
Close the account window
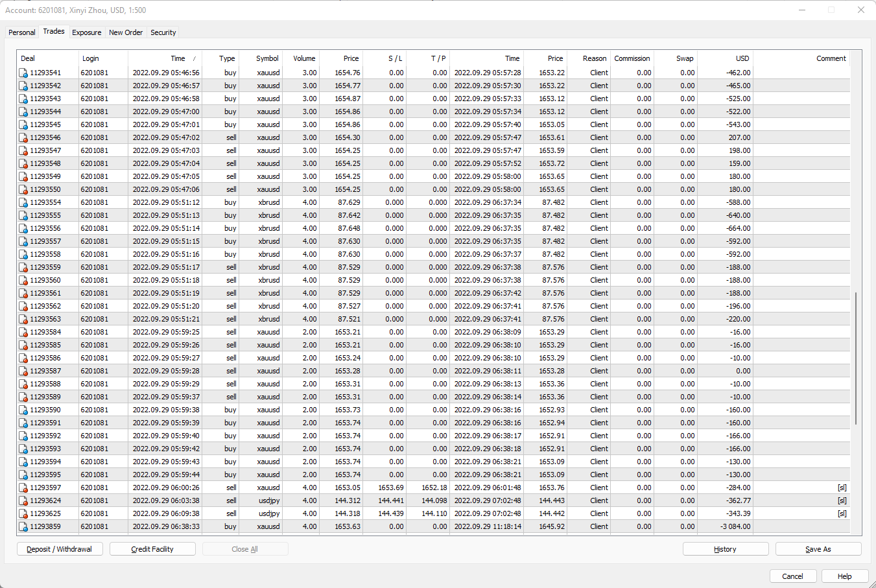(x=860, y=10)
